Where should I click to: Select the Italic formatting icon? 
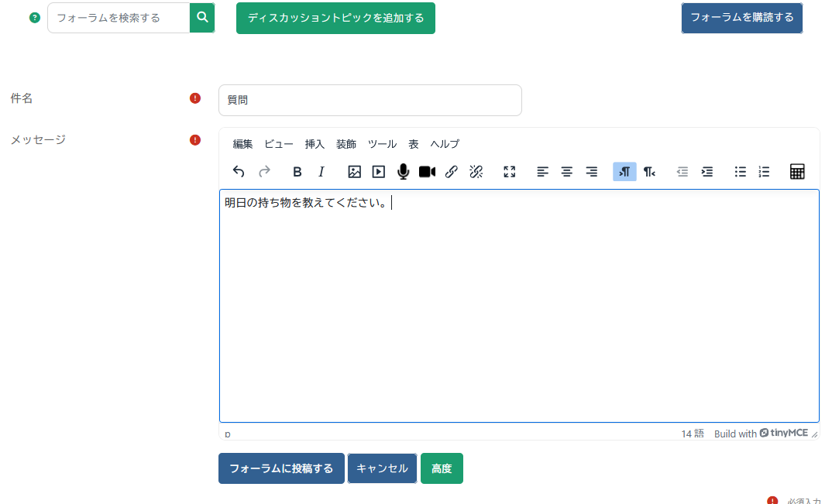[x=321, y=171]
